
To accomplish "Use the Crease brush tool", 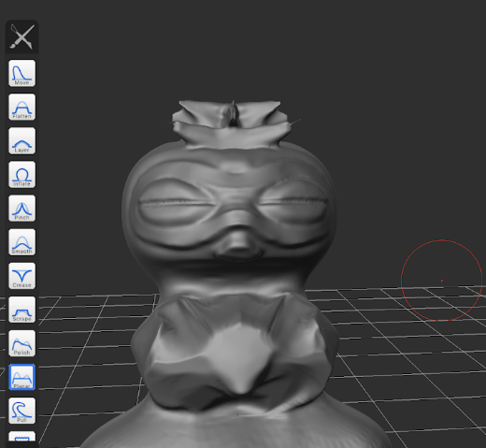I will [x=21, y=276].
